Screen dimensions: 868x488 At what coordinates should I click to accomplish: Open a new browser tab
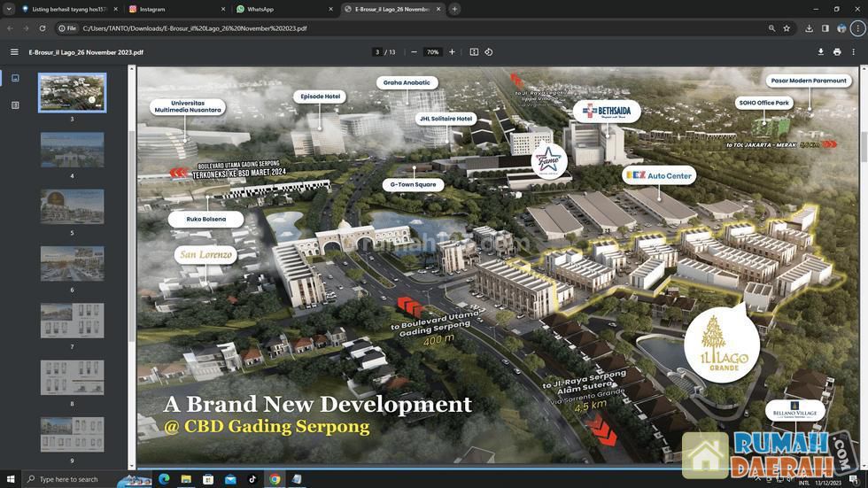454,9
